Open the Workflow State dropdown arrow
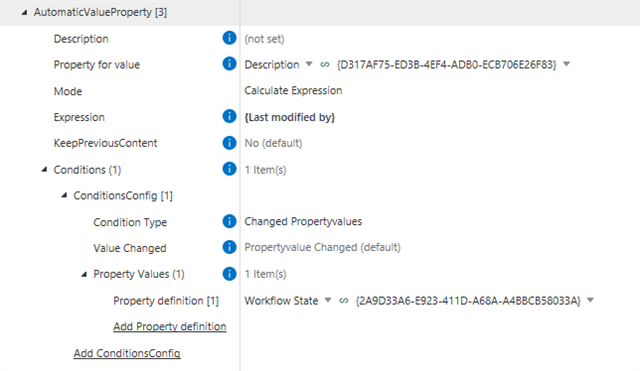Viewport: 640px width, 371px height. point(327,300)
